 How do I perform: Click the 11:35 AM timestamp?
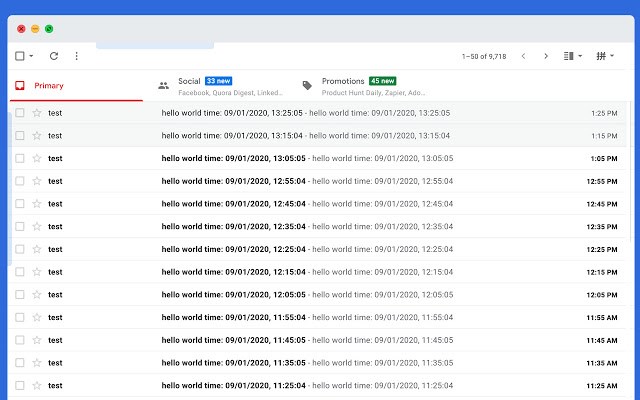coord(602,363)
